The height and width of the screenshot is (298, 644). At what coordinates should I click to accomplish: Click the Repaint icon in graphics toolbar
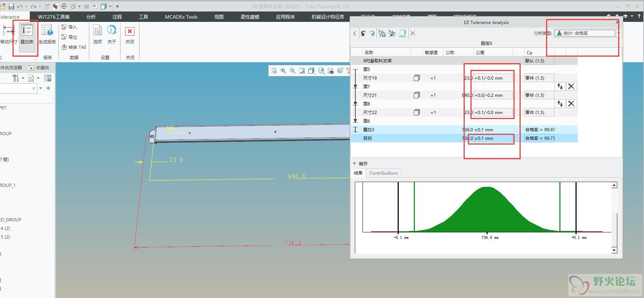click(x=302, y=71)
